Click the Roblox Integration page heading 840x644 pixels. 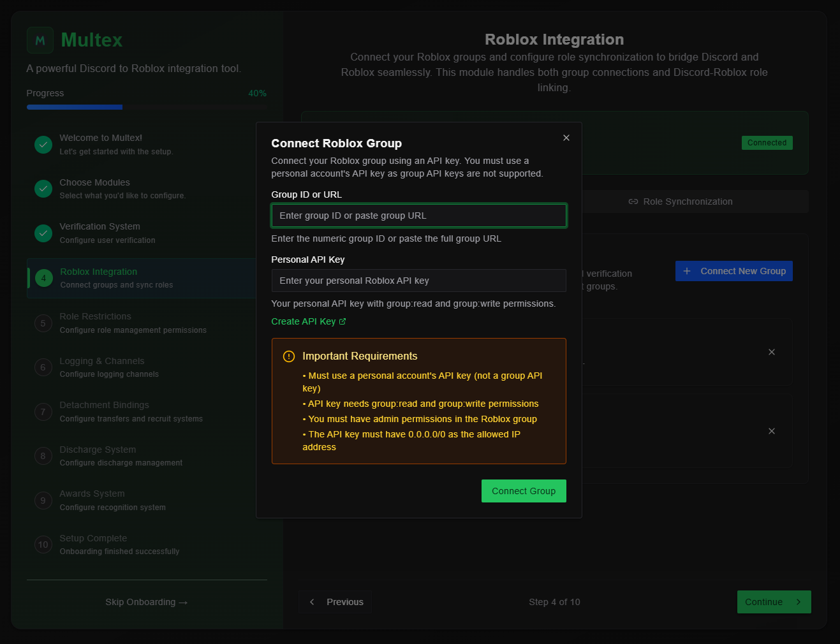tap(554, 40)
